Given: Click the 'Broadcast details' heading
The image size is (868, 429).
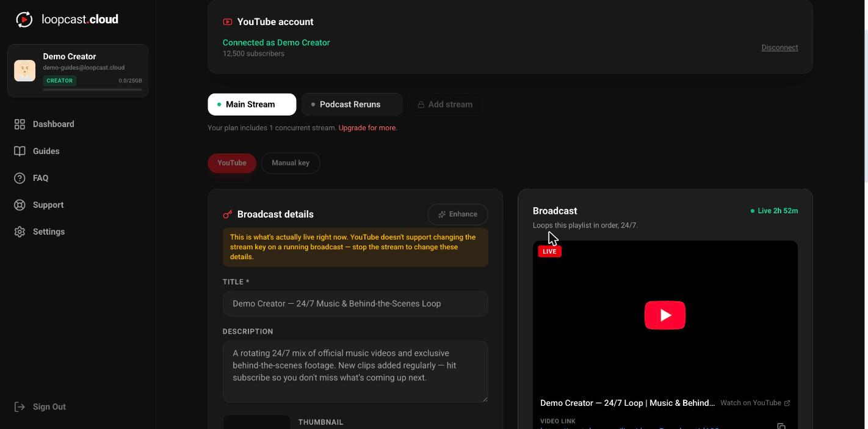Looking at the screenshot, I should (275, 215).
